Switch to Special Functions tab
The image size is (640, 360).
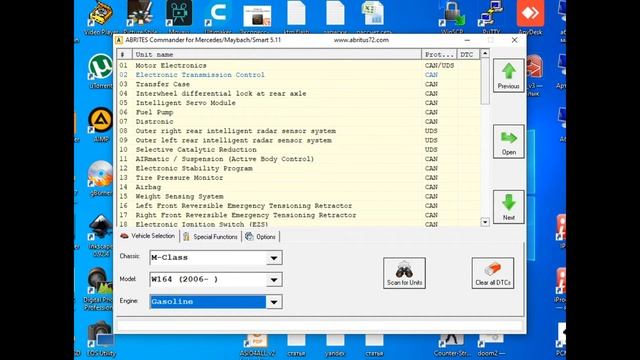[211, 237]
